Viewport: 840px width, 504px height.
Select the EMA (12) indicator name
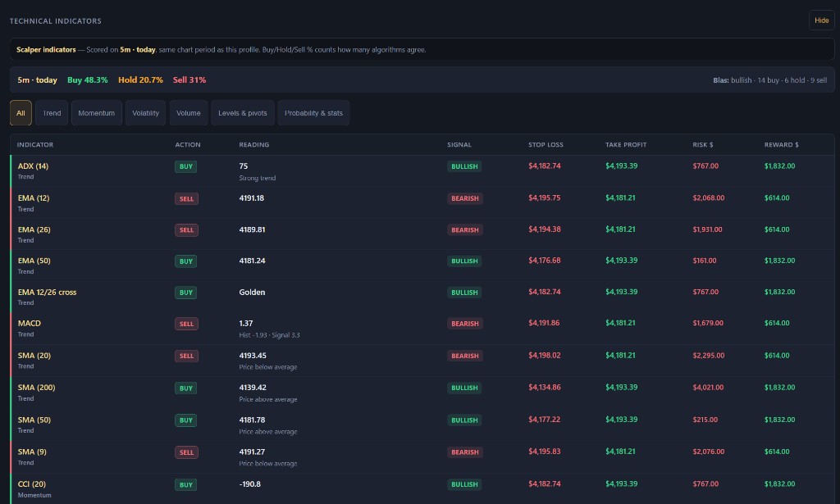point(34,198)
